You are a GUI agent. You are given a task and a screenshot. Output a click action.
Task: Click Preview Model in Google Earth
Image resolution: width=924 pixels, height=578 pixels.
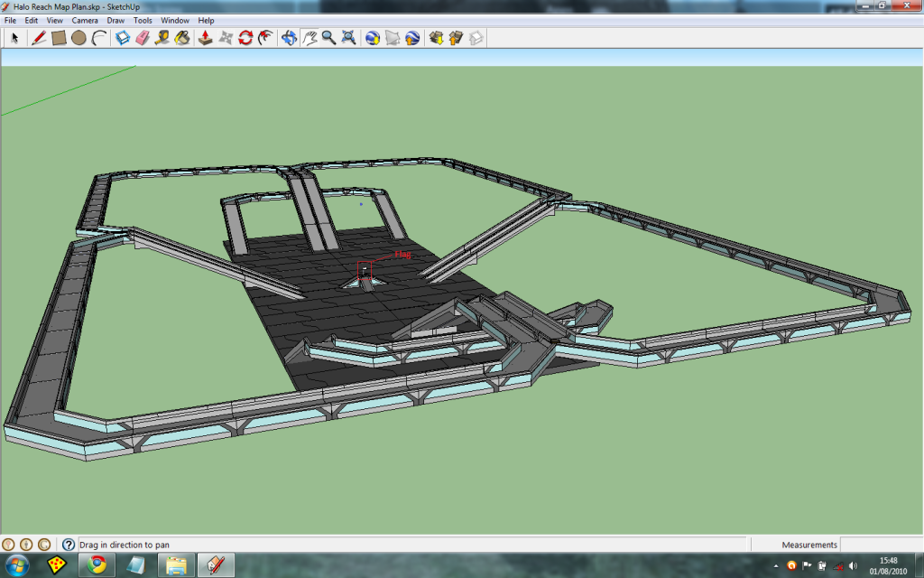pos(412,38)
